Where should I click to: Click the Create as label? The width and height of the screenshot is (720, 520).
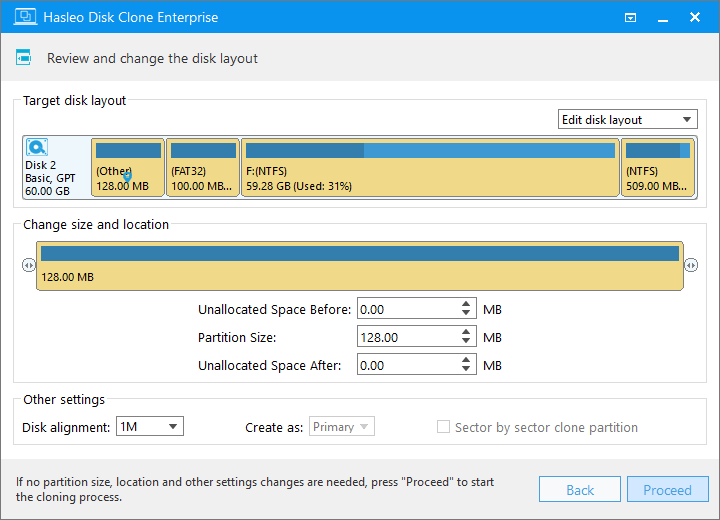pyautogui.click(x=274, y=427)
